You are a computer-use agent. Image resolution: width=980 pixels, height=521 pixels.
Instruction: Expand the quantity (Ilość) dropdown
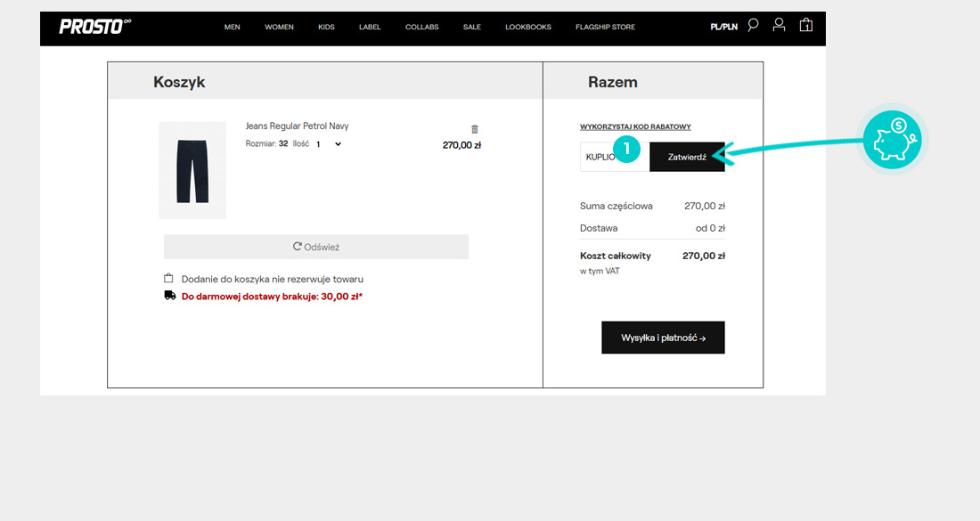pos(329,143)
